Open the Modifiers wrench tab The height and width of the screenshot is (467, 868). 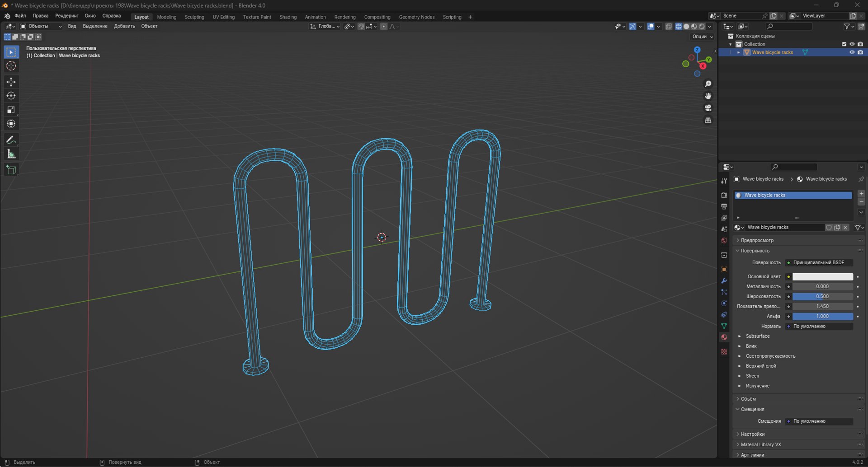tap(724, 280)
